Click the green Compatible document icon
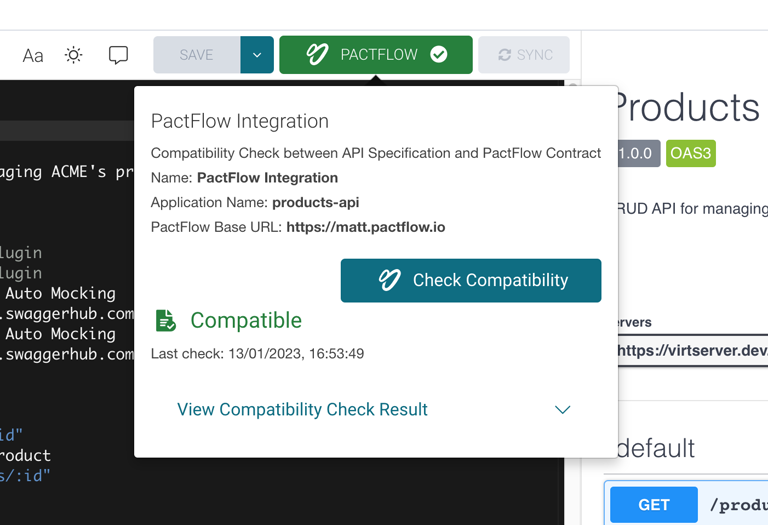This screenshot has height=525, width=768. click(165, 320)
